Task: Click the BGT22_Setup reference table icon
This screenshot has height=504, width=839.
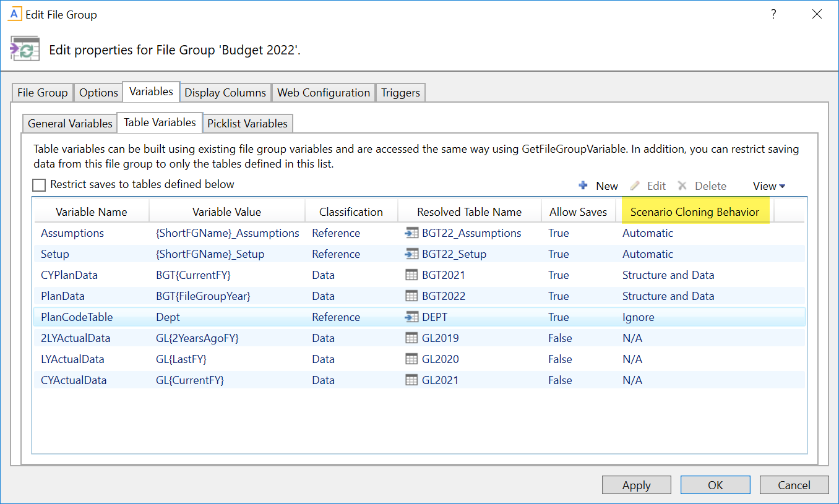Action: coord(411,254)
